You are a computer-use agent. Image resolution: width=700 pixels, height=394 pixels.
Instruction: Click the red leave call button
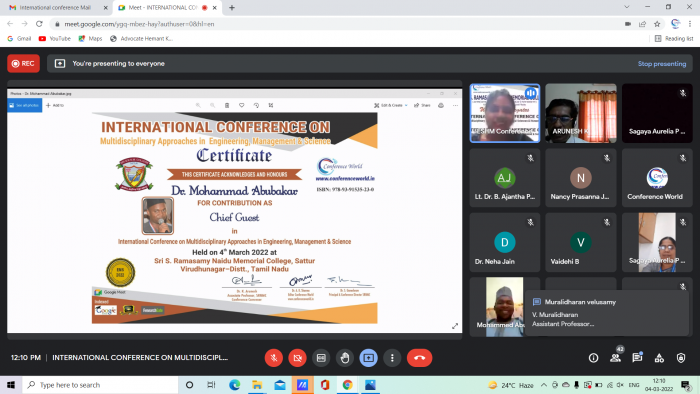click(x=419, y=358)
